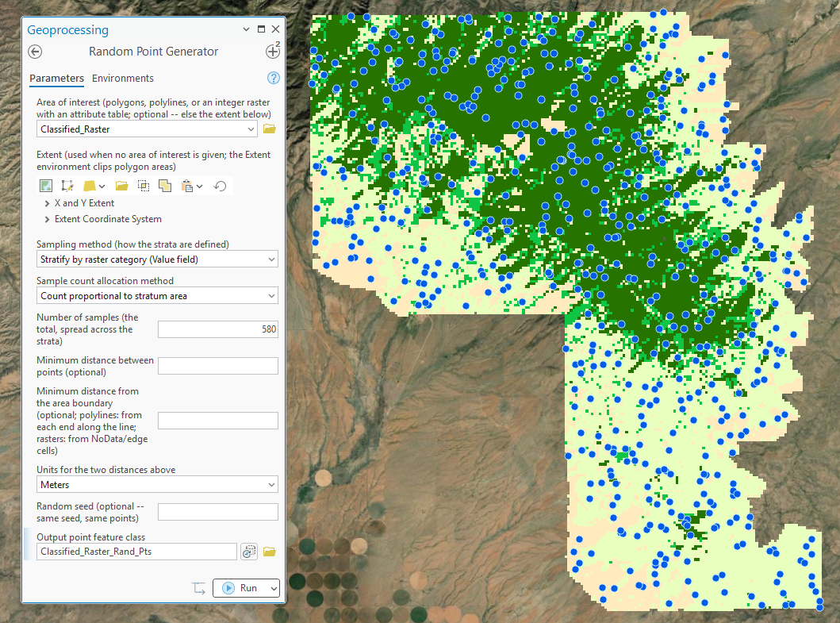The image size is (840, 623).
Task: Open Sample count allocation method dropdown
Action: click(x=271, y=296)
